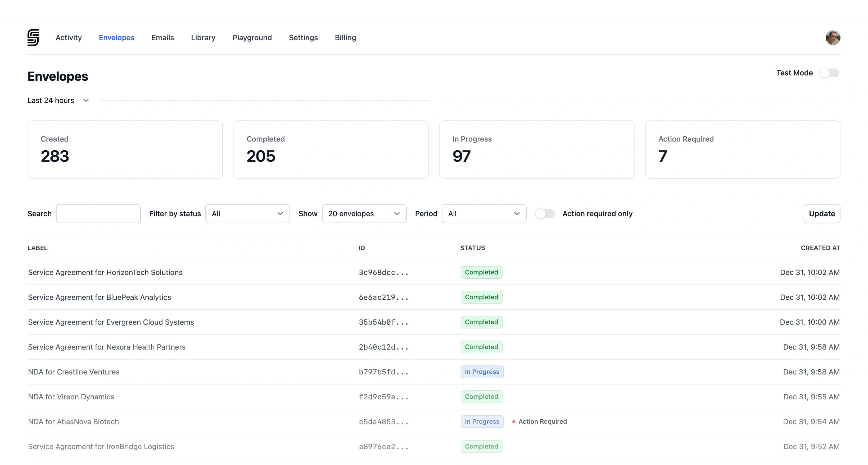The width and height of the screenshot is (868, 465).
Task: Open the Filter by status dropdown
Action: click(247, 214)
